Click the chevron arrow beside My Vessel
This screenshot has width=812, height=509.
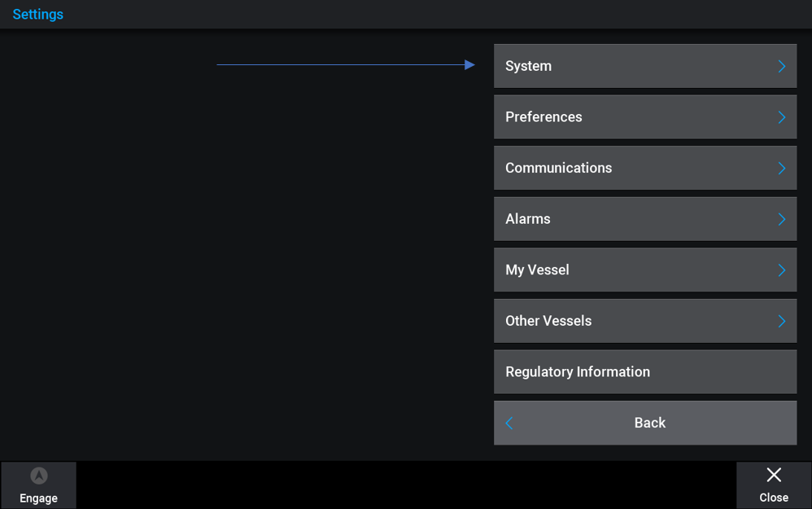[x=781, y=270]
